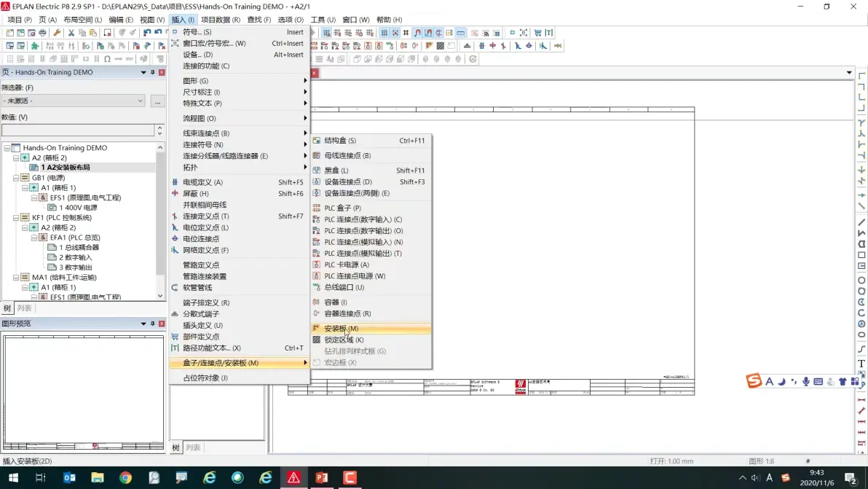This screenshot has height=489, width=868.
Task: Open the 项目数据 (R) menu
Action: (221, 20)
